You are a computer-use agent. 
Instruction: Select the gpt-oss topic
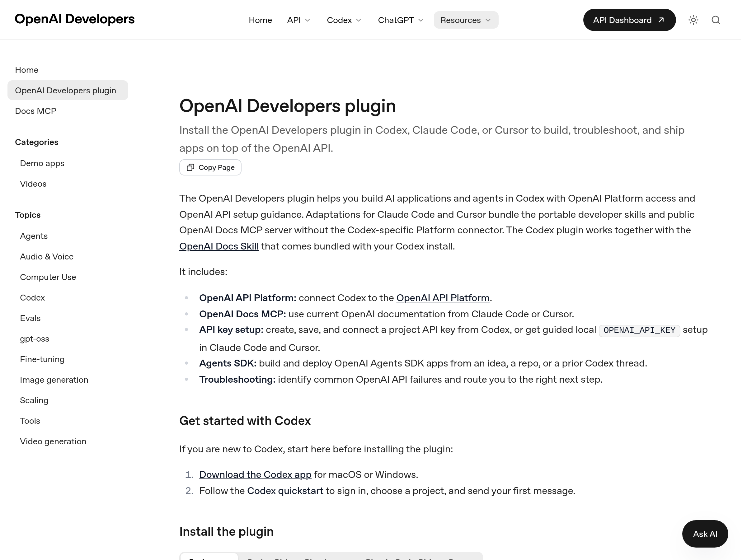pyautogui.click(x=35, y=339)
